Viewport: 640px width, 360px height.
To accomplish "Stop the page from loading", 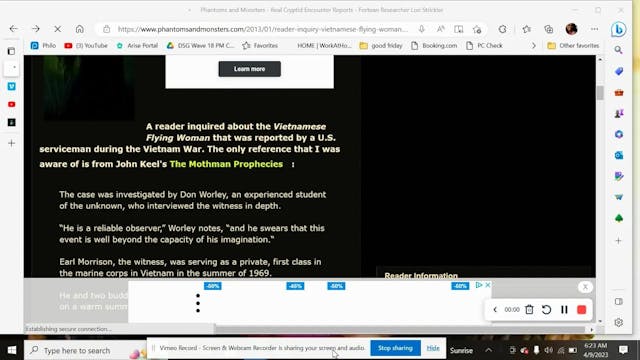I will point(58,29).
